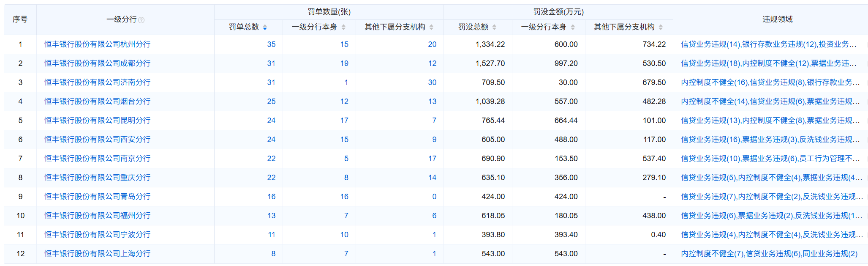Sort 罚没金额 by 其他下属分支机构

[661, 27]
